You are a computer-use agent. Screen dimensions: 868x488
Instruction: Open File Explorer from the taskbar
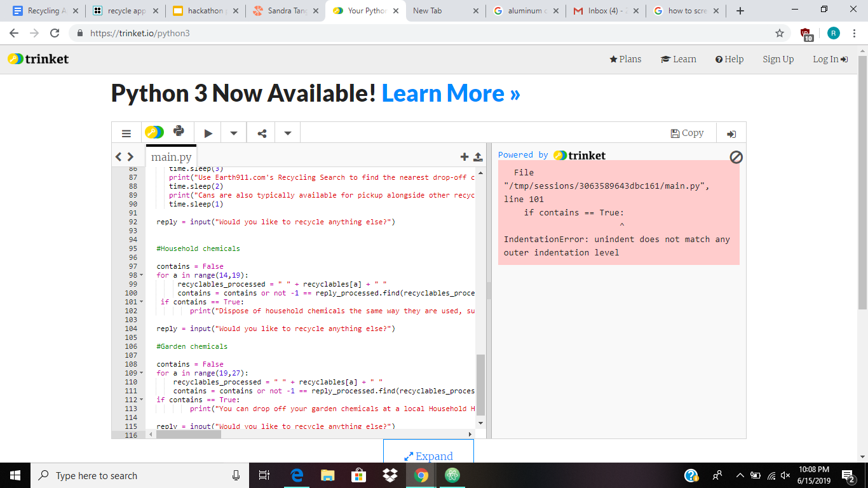[x=328, y=475]
